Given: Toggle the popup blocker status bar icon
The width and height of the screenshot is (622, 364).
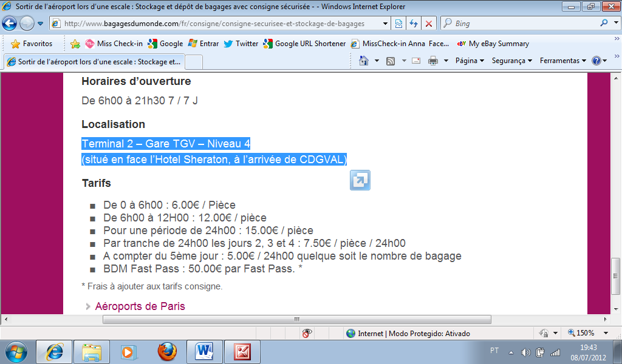Looking at the screenshot, I should point(307,333).
